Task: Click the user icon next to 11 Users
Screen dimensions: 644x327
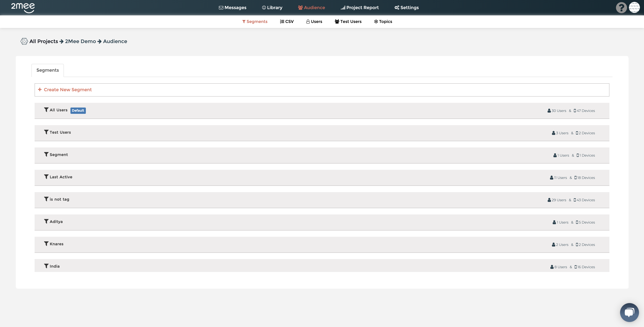Action: pyautogui.click(x=552, y=178)
